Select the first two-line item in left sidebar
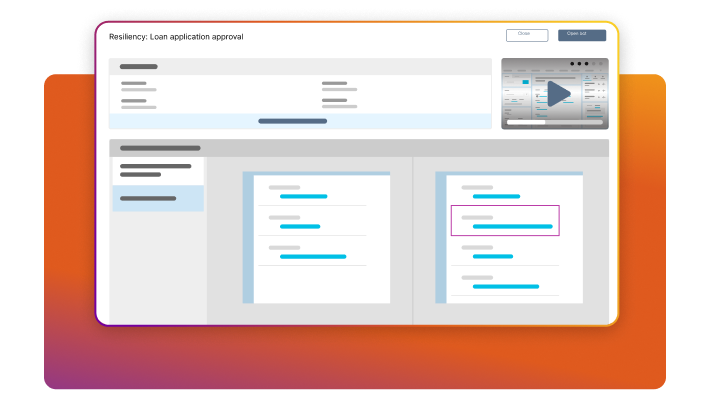Image resolution: width=710 pixels, height=410 pixels. pos(156,170)
